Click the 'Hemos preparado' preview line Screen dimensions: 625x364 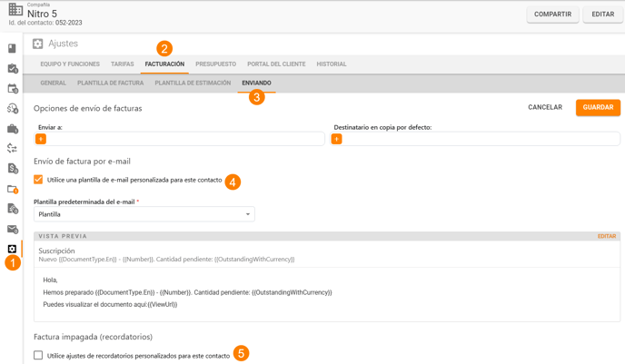[x=187, y=292]
